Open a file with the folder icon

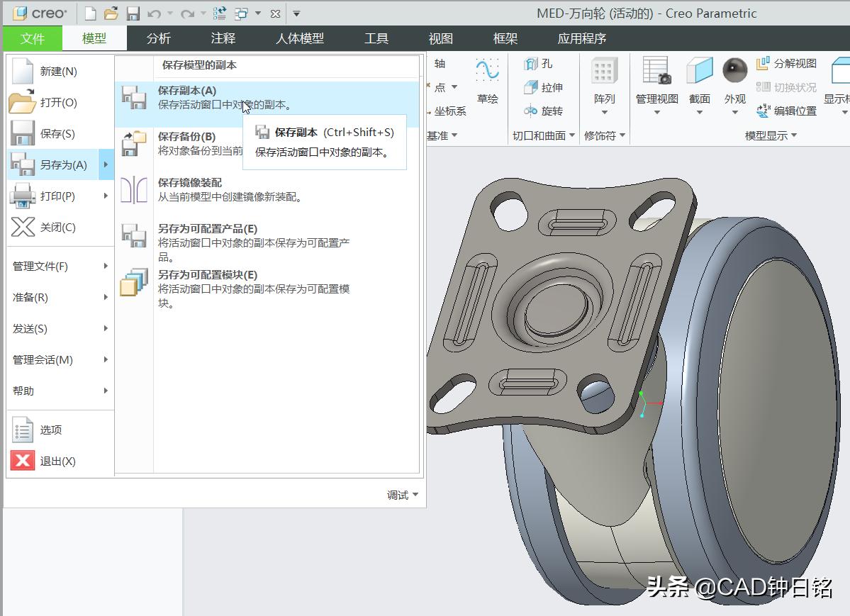111,12
